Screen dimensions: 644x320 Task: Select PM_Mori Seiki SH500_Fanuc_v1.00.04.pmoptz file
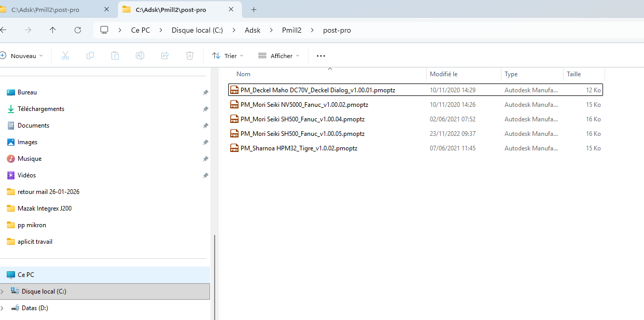(x=415, y=119)
